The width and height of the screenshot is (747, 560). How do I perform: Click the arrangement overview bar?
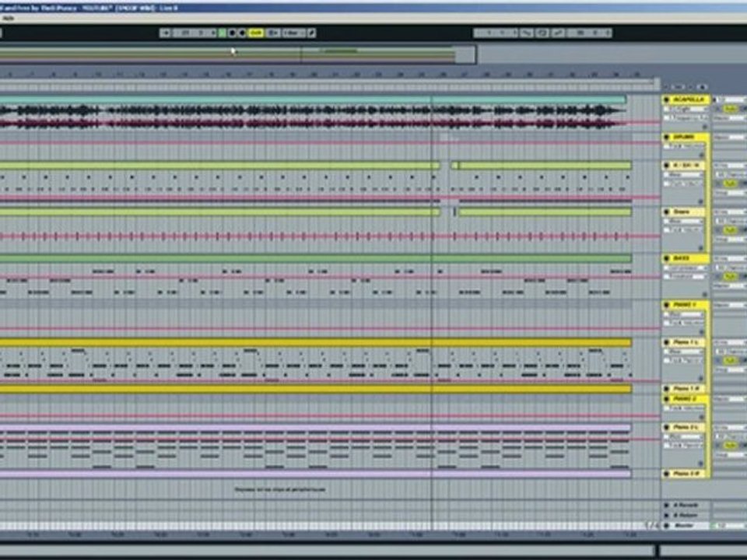point(238,54)
